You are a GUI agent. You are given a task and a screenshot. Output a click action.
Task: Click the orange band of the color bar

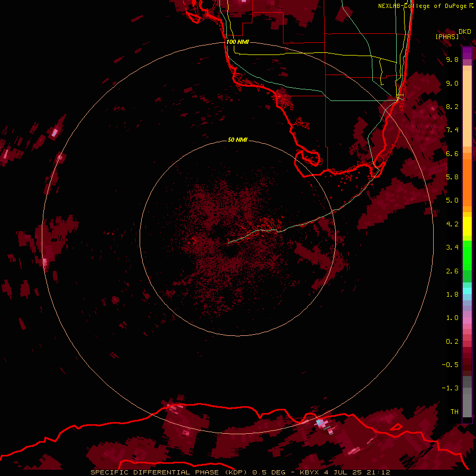[467, 182]
